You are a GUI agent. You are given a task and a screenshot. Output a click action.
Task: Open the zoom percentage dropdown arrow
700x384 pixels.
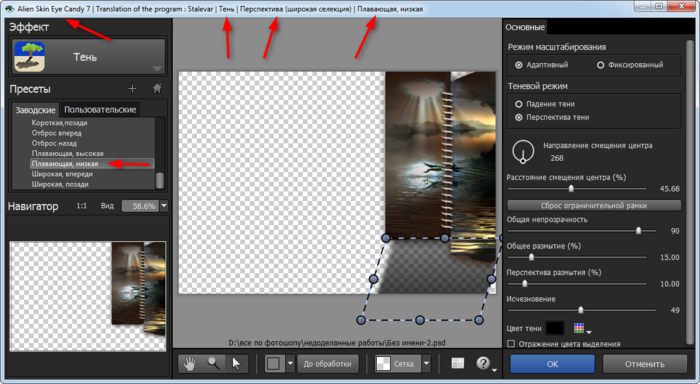(164, 206)
